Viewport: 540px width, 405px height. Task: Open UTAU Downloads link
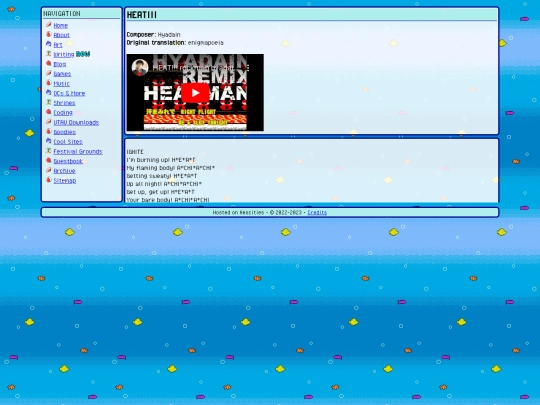pyautogui.click(x=76, y=122)
